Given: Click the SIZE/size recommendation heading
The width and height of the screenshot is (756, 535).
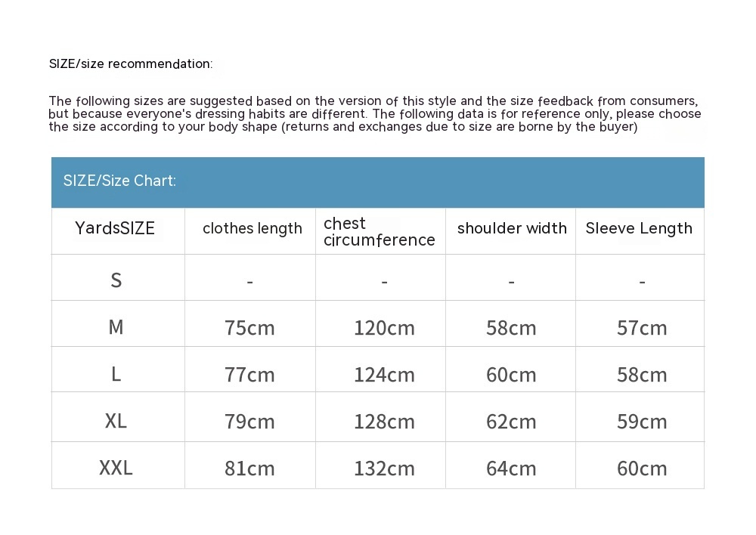Looking at the screenshot, I should pyautogui.click(x=131, y=64).
